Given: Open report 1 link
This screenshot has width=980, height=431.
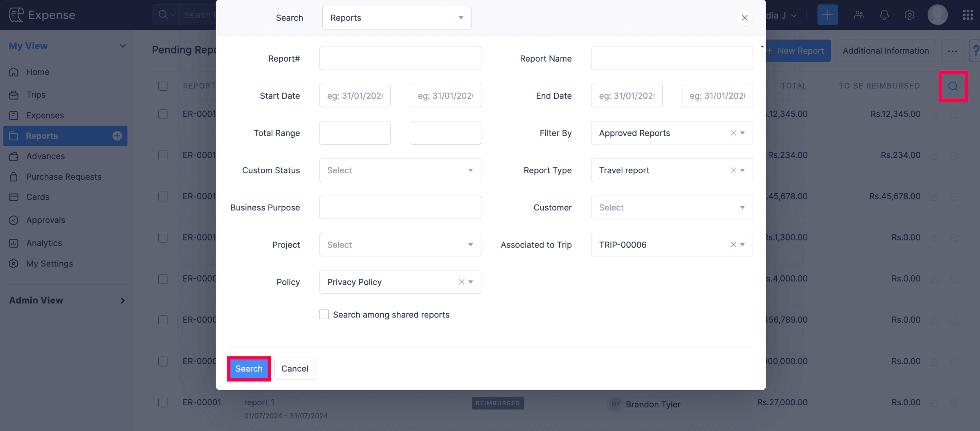Looking at the screenshot, I should [x=259, y=402].
